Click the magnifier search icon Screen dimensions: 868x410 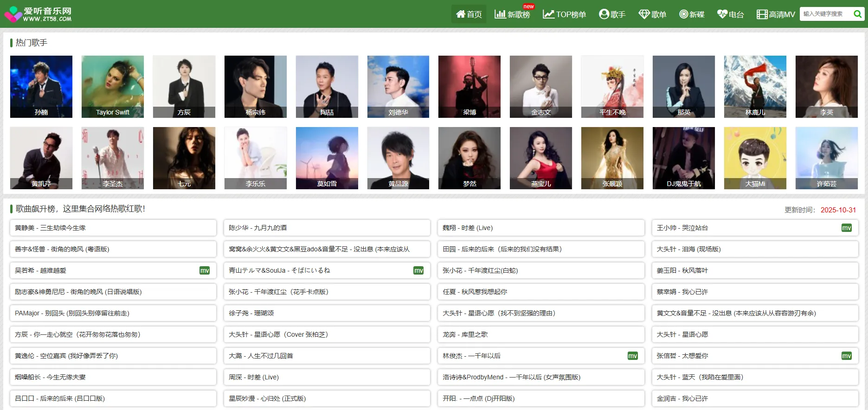(x=857, y=14)
